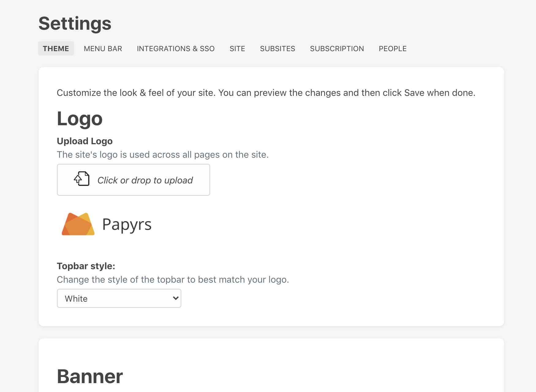Click the 'Change the style of the topbar' description
The width and height of the screenshot is (536, 392).
[173, 279]
